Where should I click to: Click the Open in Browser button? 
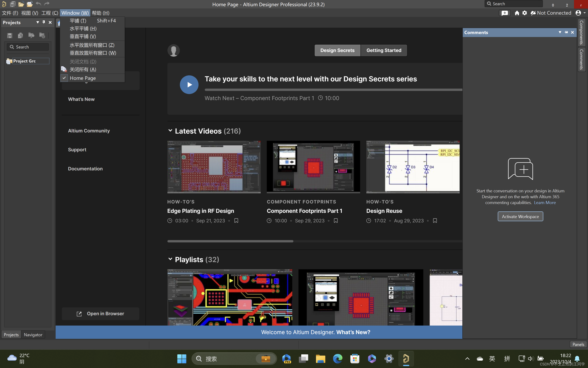100,313
